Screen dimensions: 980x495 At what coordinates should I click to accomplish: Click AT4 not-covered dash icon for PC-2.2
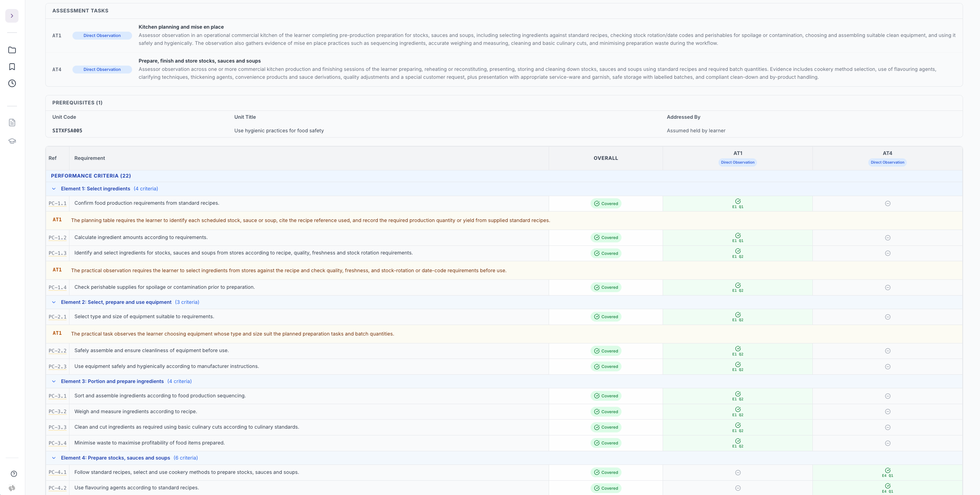tap(888, 351)
